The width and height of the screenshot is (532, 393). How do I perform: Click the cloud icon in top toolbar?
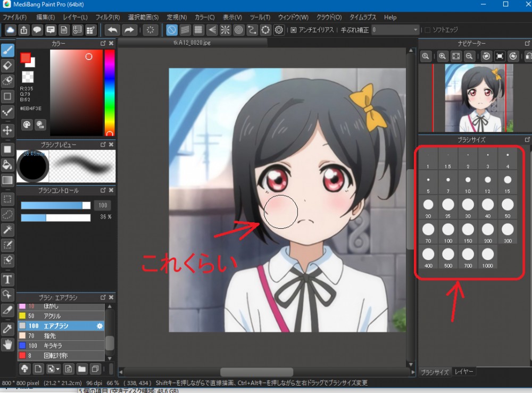(x=10, y=30)
